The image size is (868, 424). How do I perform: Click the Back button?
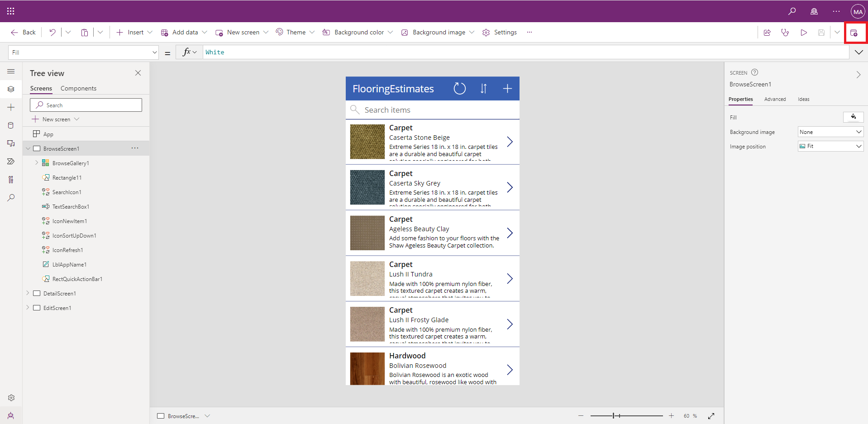pos(24,33)
